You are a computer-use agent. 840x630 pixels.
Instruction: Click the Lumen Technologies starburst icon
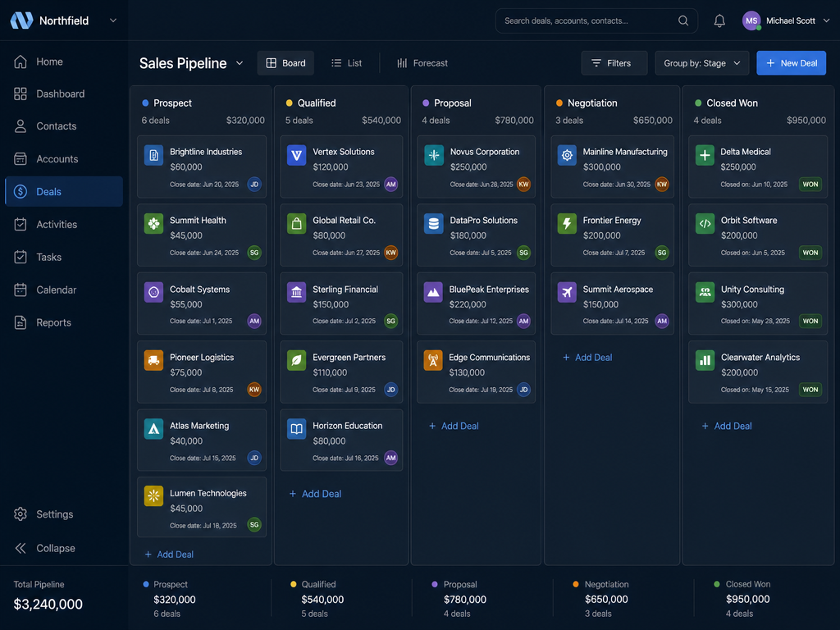coord(153,496)
